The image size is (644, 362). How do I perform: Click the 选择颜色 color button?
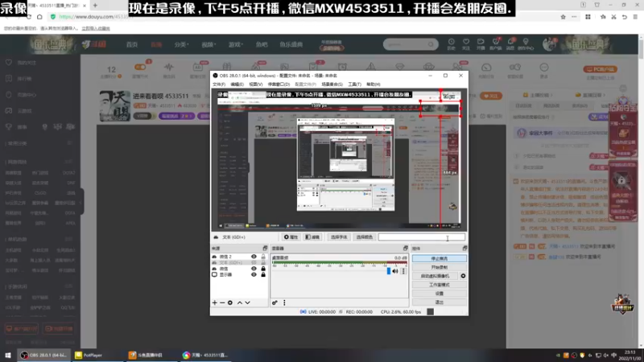coord(365,237)
